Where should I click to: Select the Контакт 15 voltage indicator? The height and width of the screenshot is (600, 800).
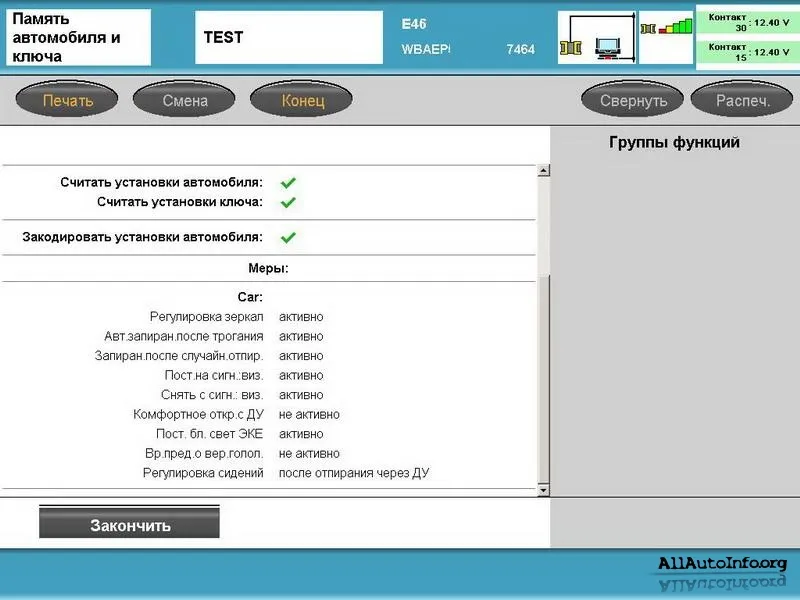pos(746,52)
